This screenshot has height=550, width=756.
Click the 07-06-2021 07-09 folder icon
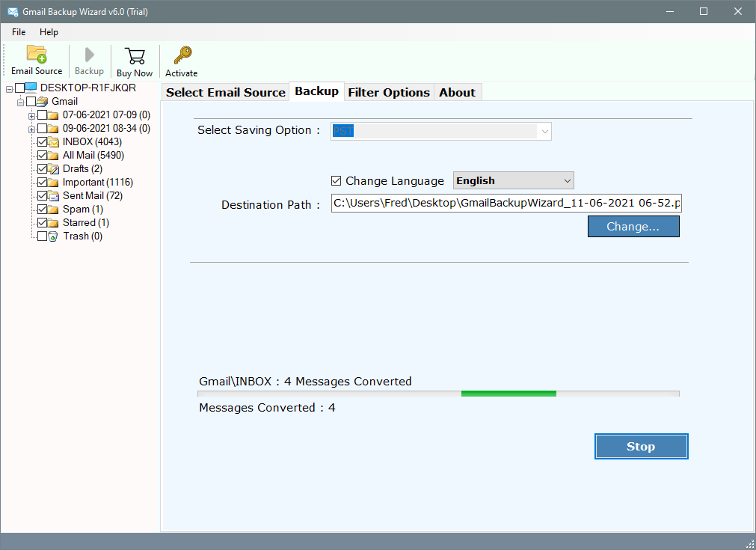pos(53,114)
